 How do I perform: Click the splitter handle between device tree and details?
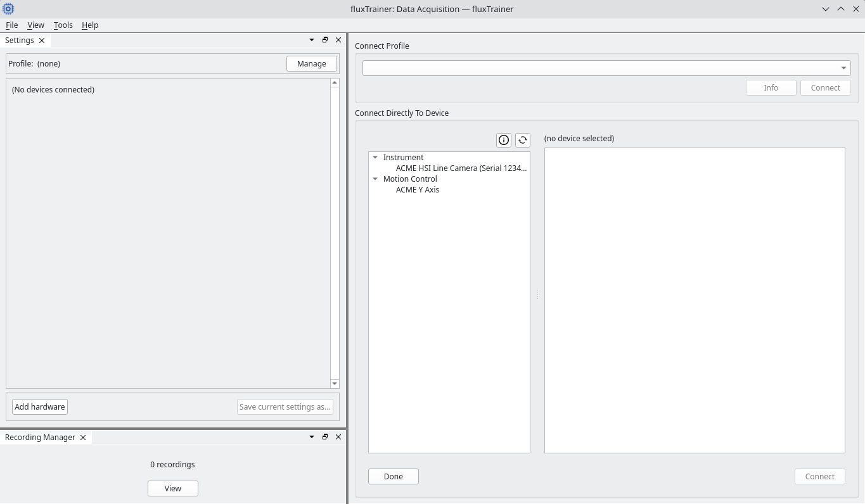click(537, 294)
